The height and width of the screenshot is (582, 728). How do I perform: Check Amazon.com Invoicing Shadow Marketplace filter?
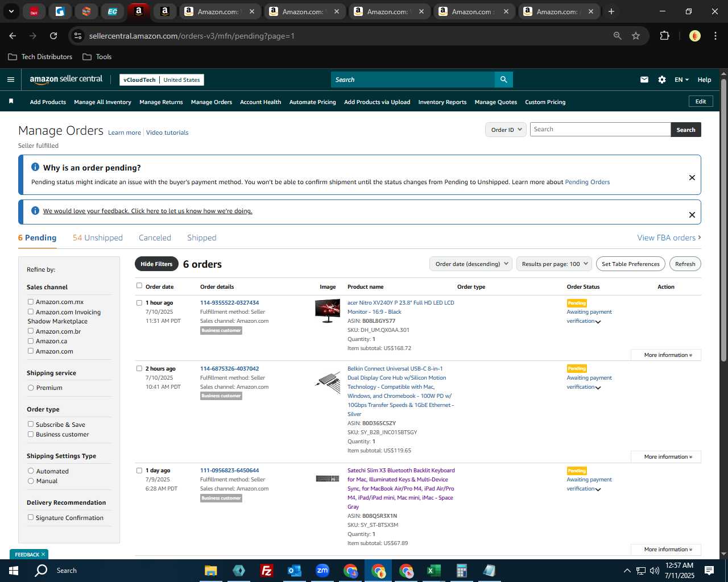[31, 311]
